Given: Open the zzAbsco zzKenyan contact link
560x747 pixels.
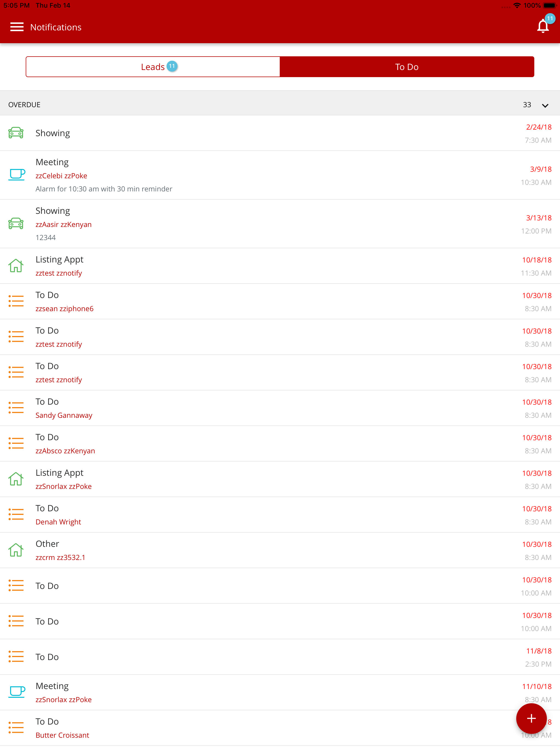Looking at the screenshot, I should point(65,451).
